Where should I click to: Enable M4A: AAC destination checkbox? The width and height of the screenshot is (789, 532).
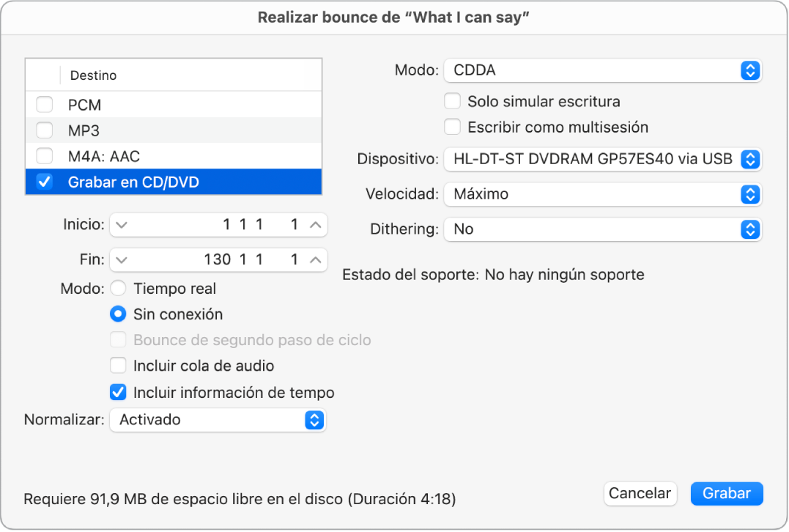tap(45, 156)
